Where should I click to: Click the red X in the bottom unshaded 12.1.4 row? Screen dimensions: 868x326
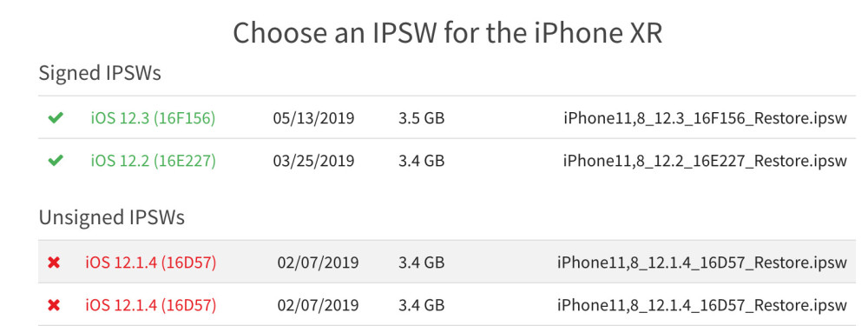click(x=54, y=305)
